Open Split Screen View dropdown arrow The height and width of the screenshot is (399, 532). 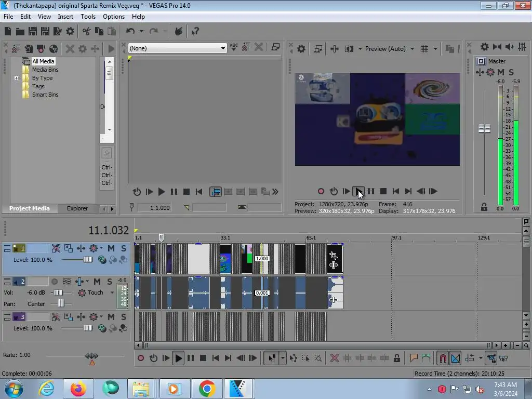360,49
